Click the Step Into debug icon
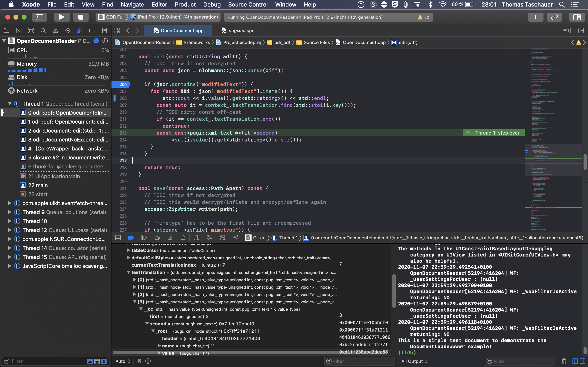 click(x=170, y=238)
